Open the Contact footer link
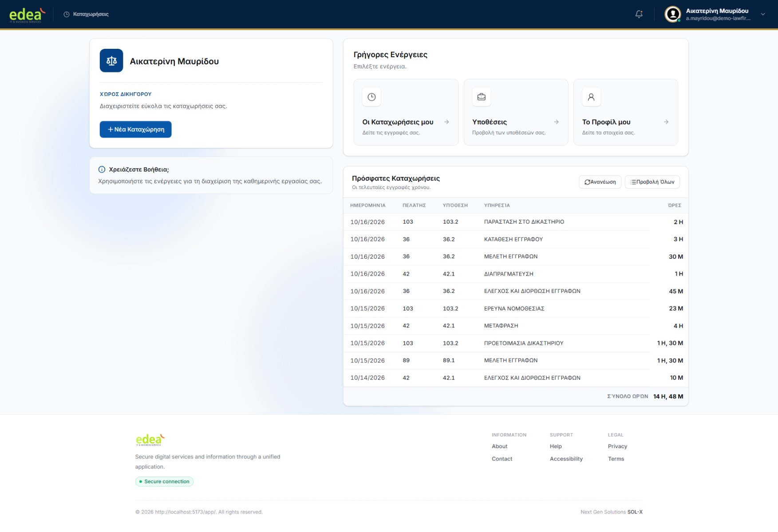Viewport: 778px width, 532px height. pyautogui.click(x=502, y=459)
